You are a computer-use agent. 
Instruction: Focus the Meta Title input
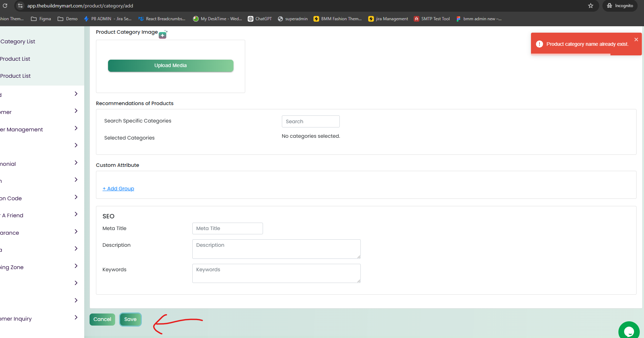(x=227, y=228)
